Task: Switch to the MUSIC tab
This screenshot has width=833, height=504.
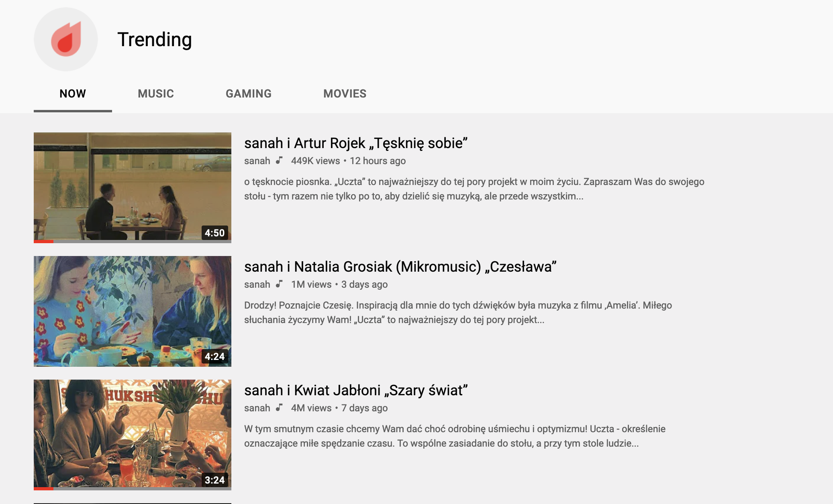Action: (156, 93)
